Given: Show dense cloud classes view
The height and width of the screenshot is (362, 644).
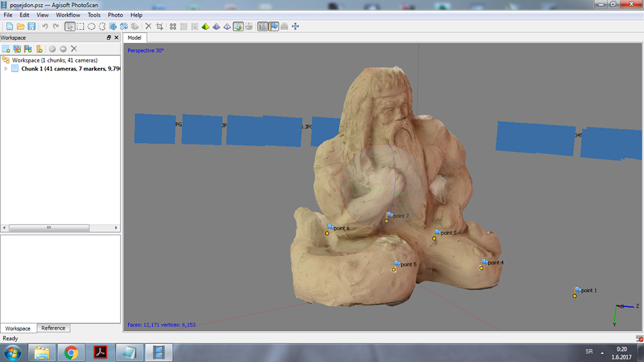Looking at the screenshot, I should click(195, 26).
